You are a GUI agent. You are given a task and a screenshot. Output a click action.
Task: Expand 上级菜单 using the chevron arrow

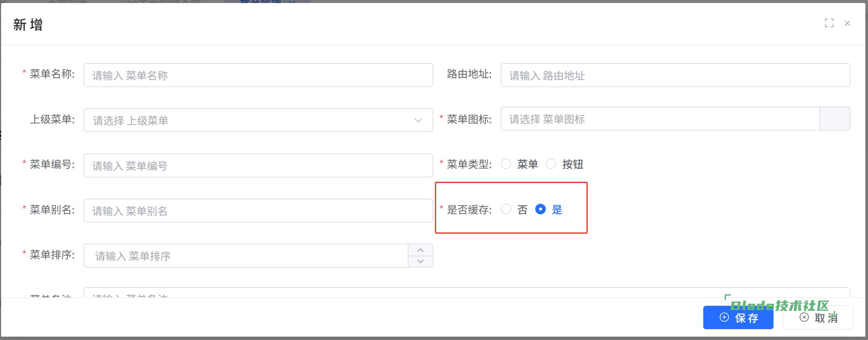pyautogui.click(x=418, y=120)
